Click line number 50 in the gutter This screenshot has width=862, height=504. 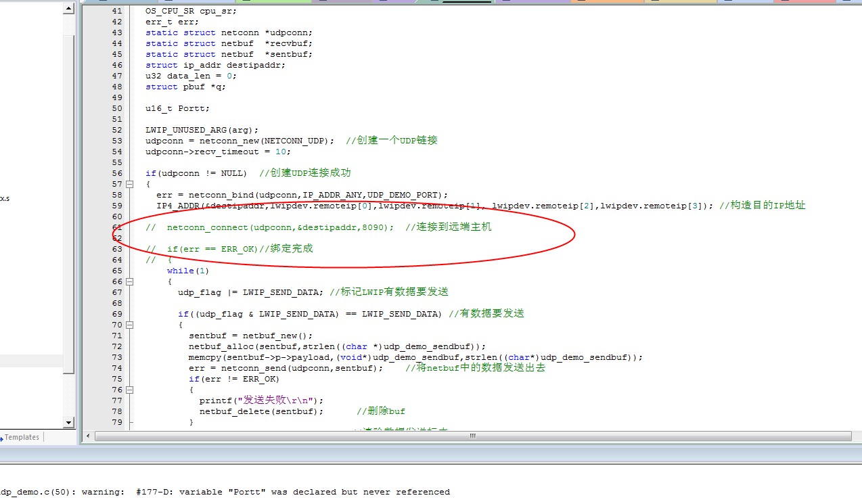117,108
